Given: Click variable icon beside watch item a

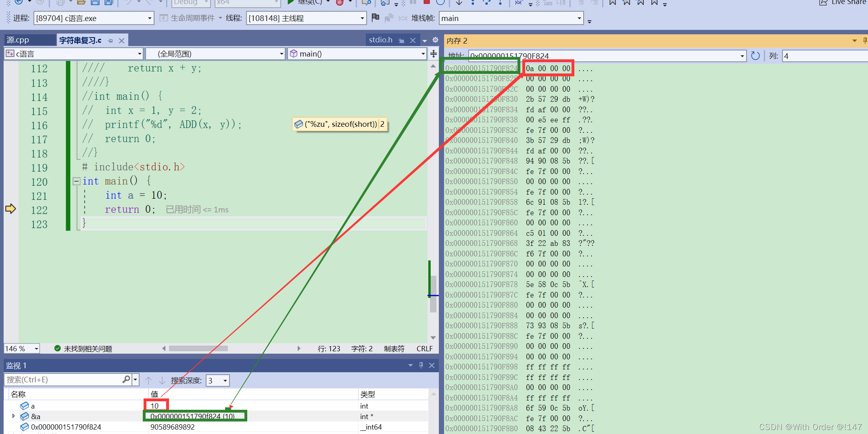Looking at the screenshot, I should [x=24, y=406].
